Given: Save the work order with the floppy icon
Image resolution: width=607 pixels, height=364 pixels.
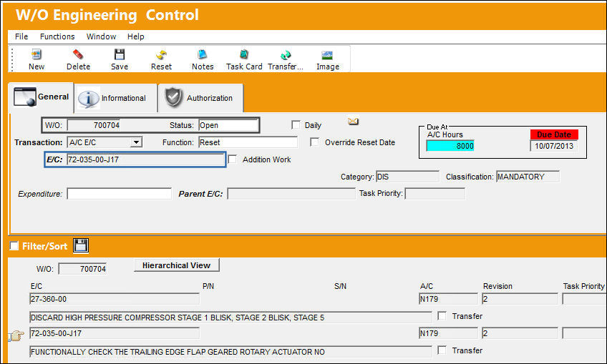Looking at the screenshot, I should [x=120, y=54].
